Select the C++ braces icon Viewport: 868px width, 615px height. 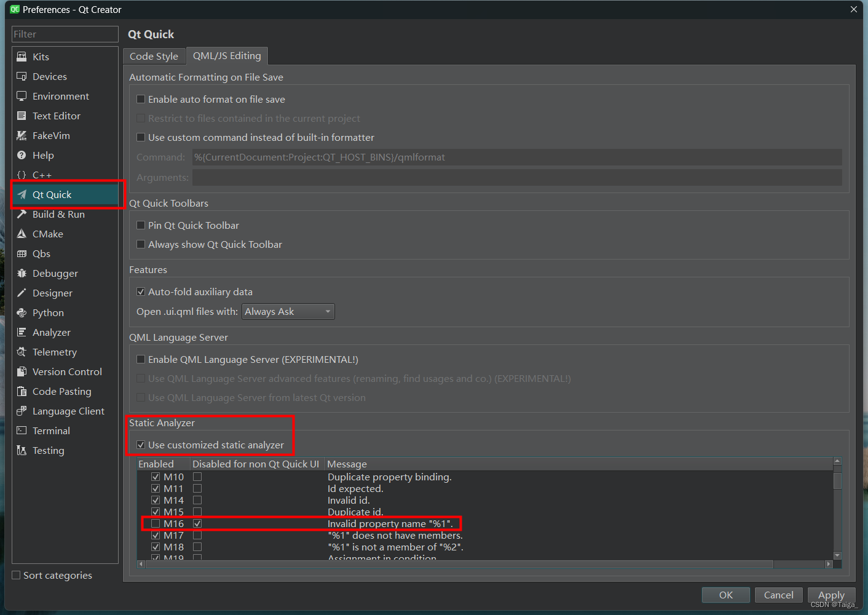22,175
